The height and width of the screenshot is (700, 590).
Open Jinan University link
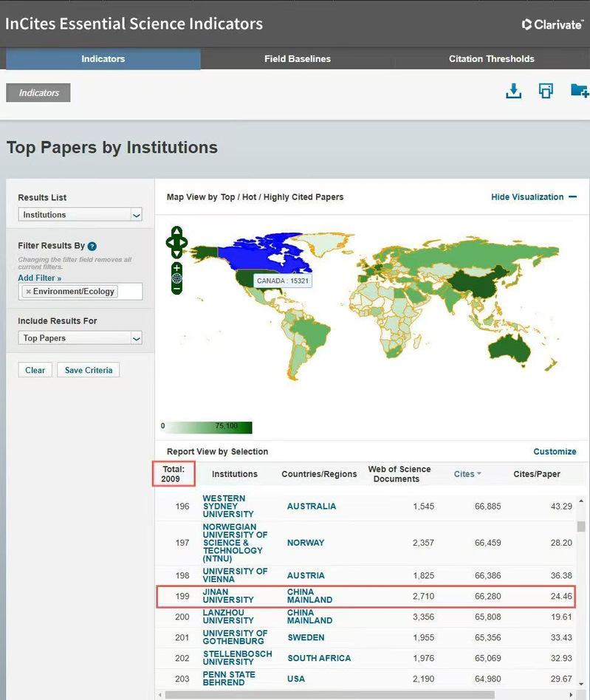coord(228,596)
